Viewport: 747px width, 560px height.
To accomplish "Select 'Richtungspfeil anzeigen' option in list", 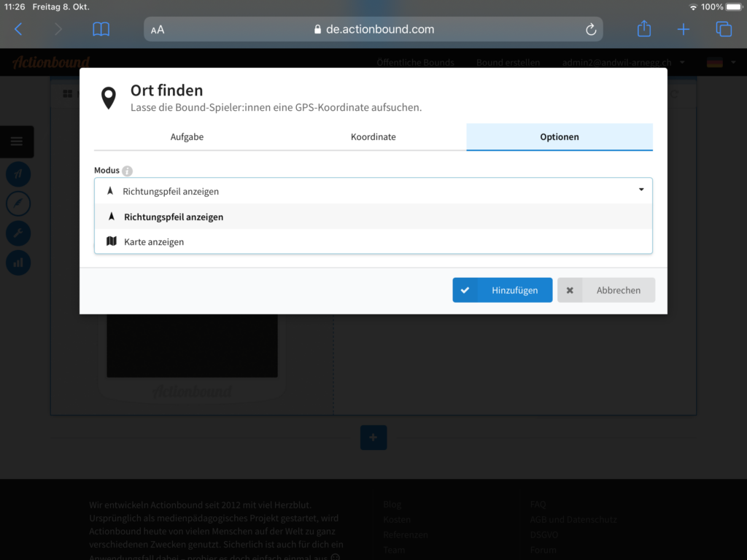I will coord(174,217).
